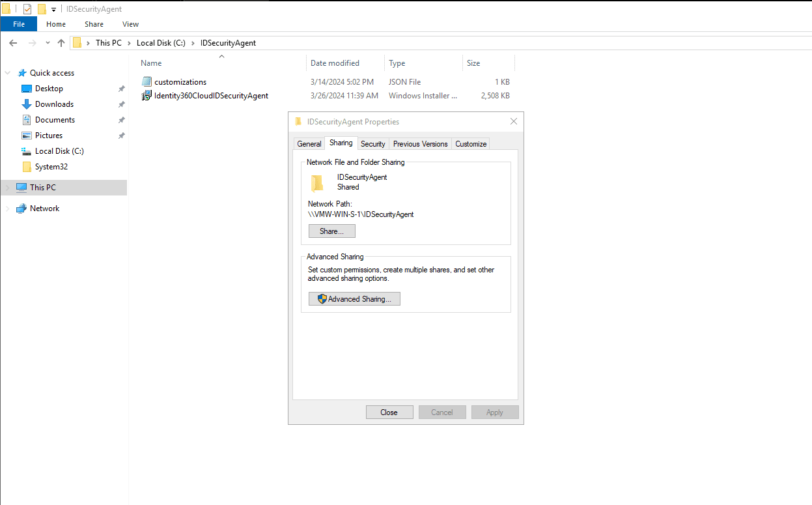Viewport: 812px width, 505px height.
Task: Open the File ribbon tab
Action: click(19, 24)
